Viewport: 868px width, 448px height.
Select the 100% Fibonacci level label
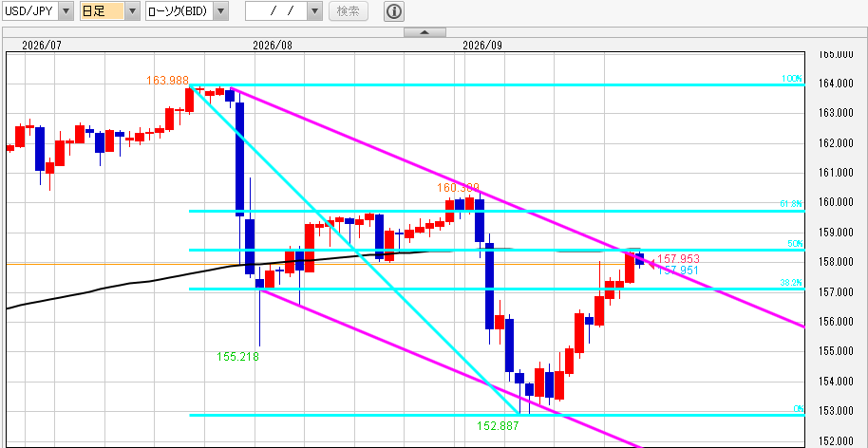(x=792, y=79)
